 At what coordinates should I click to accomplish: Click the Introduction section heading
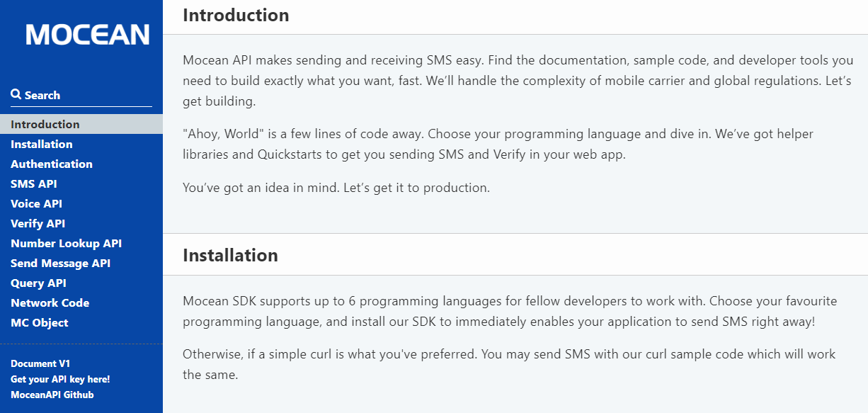click(x=236, y=15)
